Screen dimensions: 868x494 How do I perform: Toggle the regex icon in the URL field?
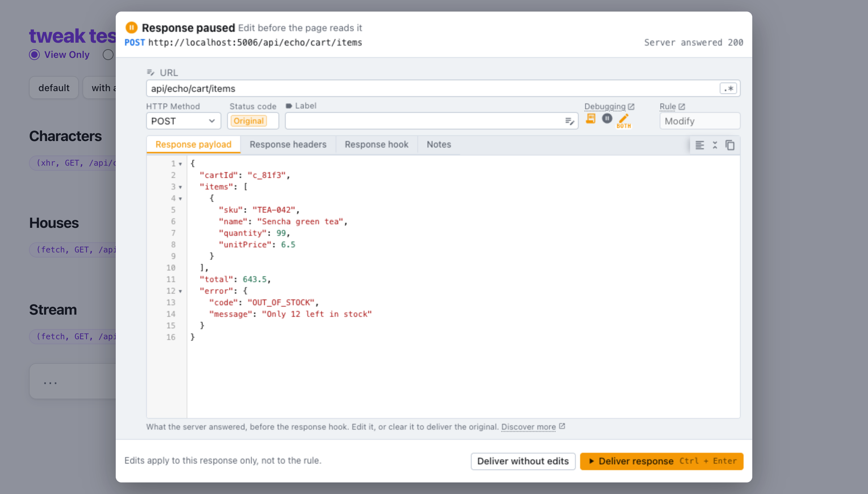728,89
